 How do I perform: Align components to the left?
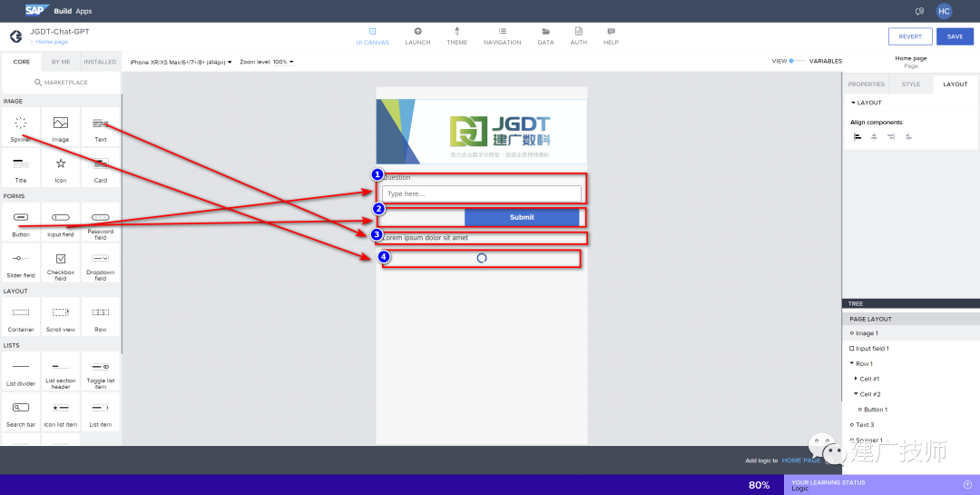coord(857,136)
